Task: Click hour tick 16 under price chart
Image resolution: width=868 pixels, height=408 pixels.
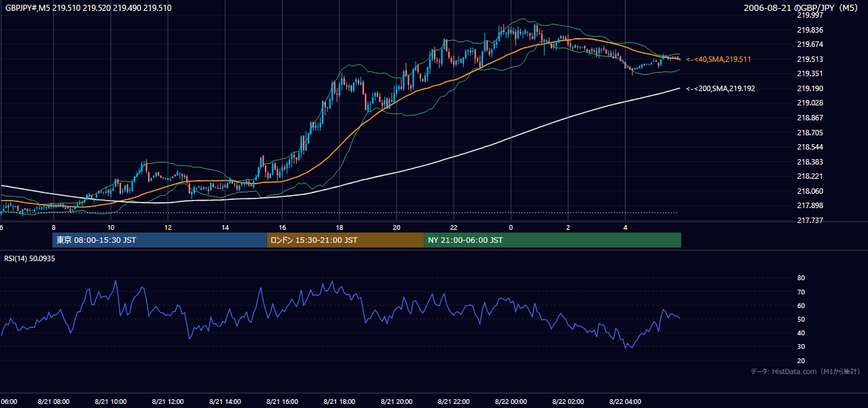Action: pos(283,228)
